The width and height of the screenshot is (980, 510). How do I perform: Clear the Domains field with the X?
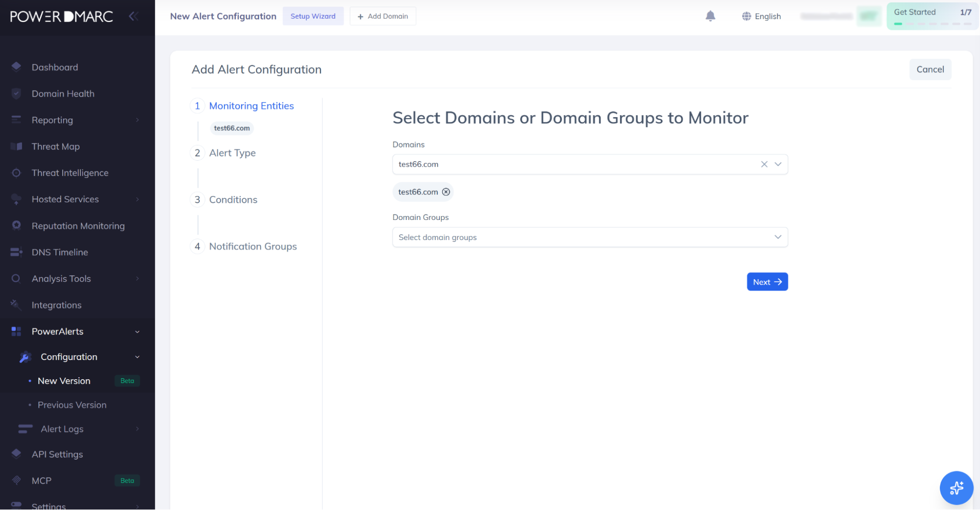[x=764, y=164]
